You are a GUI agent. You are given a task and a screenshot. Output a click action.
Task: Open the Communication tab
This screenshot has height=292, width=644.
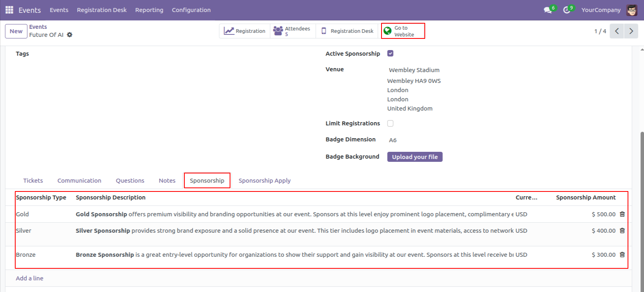79,180
